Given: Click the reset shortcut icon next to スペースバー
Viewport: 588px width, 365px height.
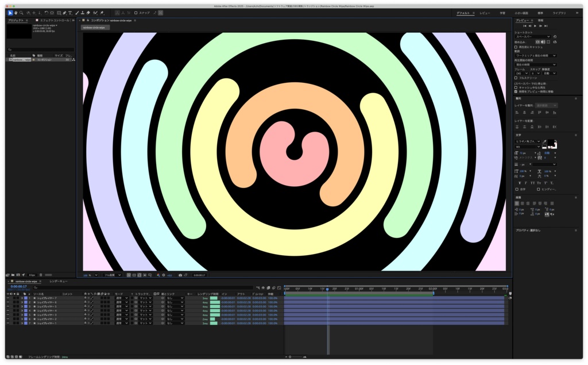Looking at the screenshot, I should click(x=555, y=37).
